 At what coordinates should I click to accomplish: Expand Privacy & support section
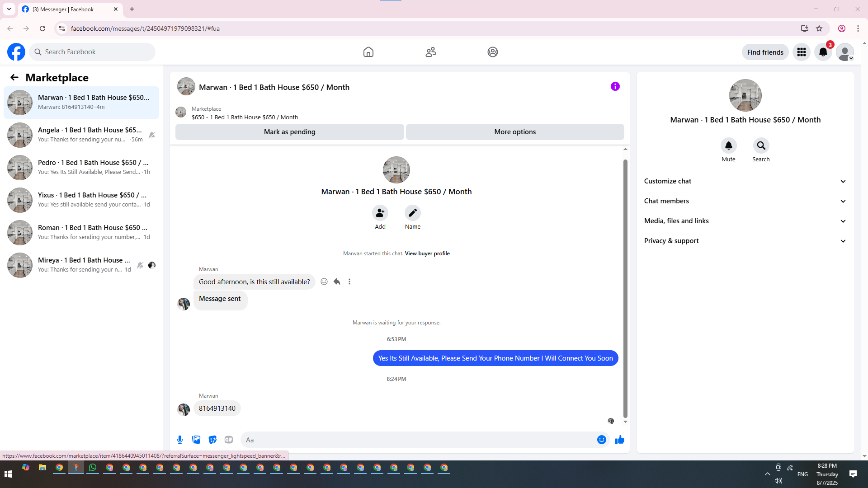745,241
